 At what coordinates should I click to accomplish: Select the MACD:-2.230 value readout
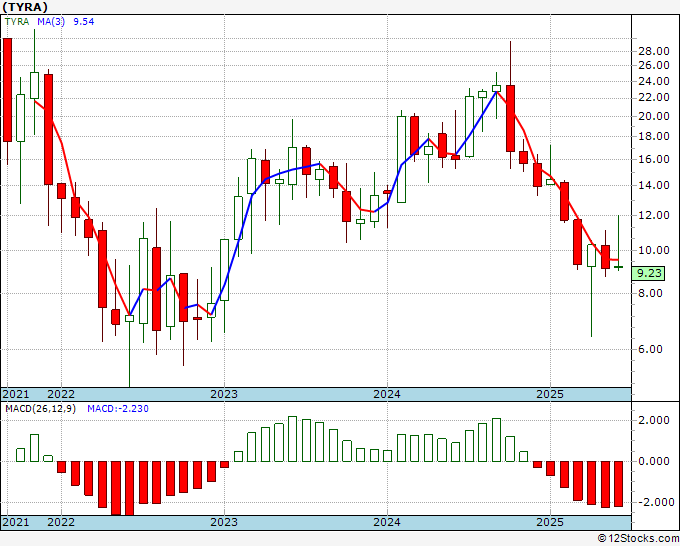point(118,409)
